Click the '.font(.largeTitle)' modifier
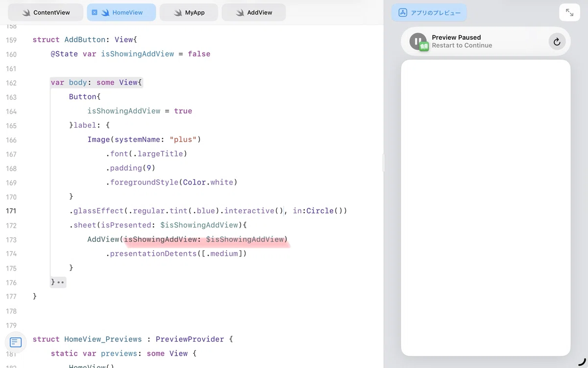The height and width of the screenshot is (368, 588). [x=147, y=154]
